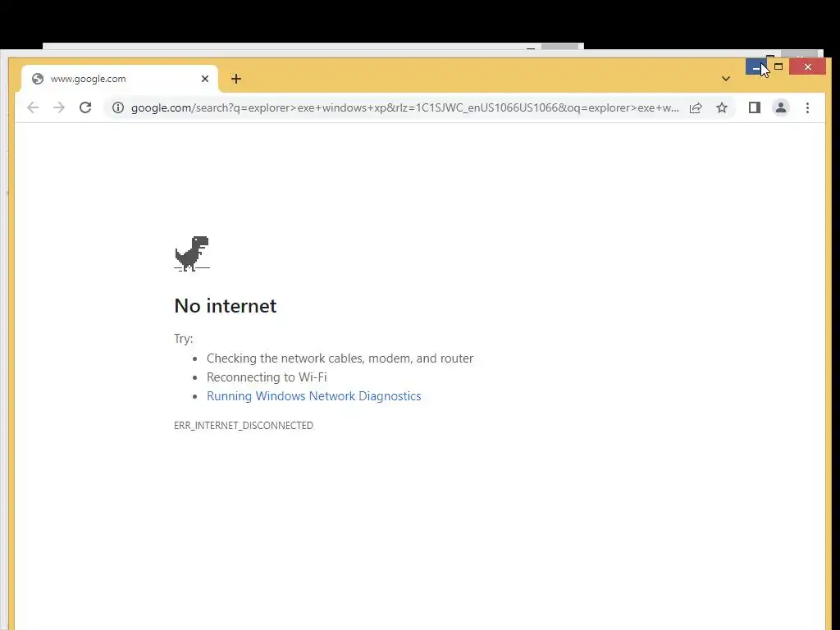Click Running Windows Network Diagnostics link

click(x=314, y=396)
